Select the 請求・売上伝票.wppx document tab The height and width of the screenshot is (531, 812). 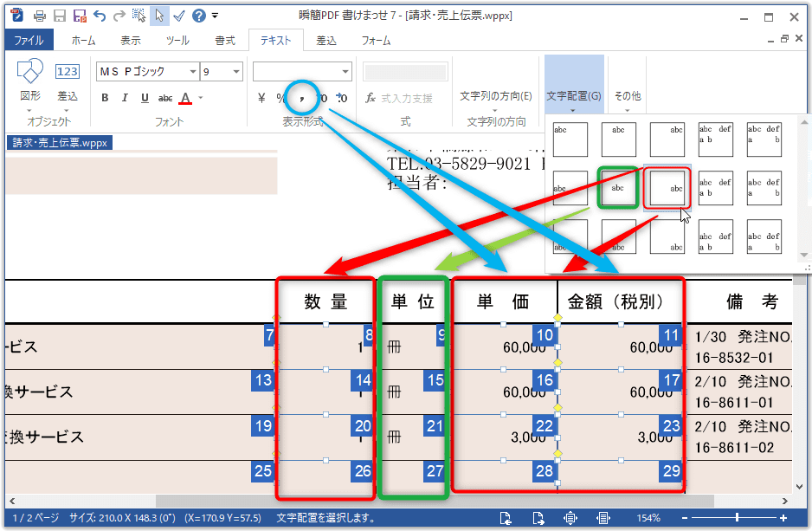(61, 143)
